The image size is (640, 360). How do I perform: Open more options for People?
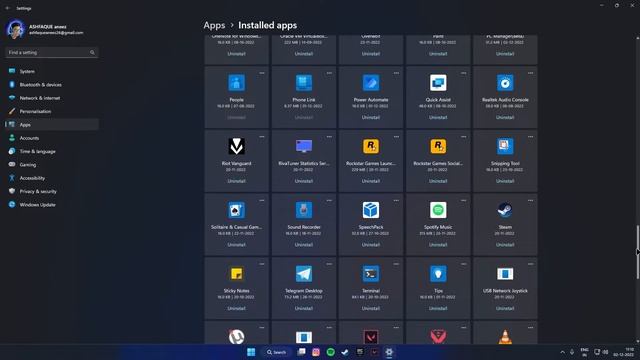click(x=262, y=73)
